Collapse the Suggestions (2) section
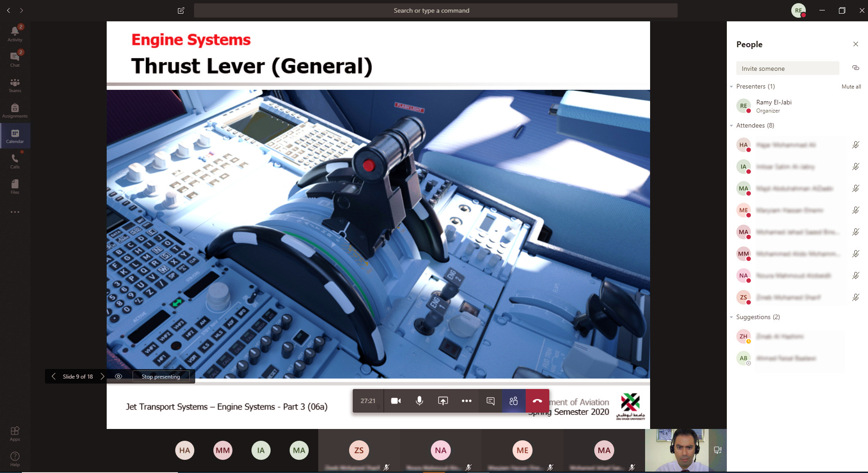 tap(731, 317)
